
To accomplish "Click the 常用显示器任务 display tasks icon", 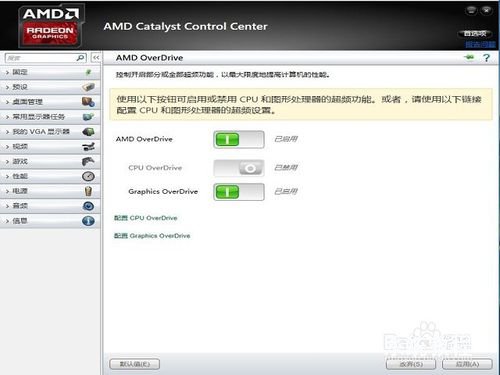I will 88,117.
